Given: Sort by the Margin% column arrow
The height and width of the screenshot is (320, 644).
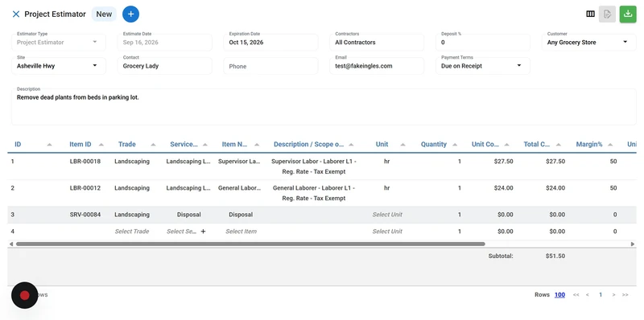Looking at the screenshot, I should (x=610, y=145).
